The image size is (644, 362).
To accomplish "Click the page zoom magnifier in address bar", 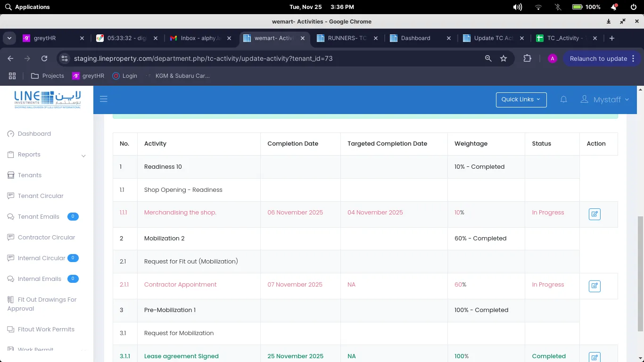I will pyautogui.click(x=488, y=58).
